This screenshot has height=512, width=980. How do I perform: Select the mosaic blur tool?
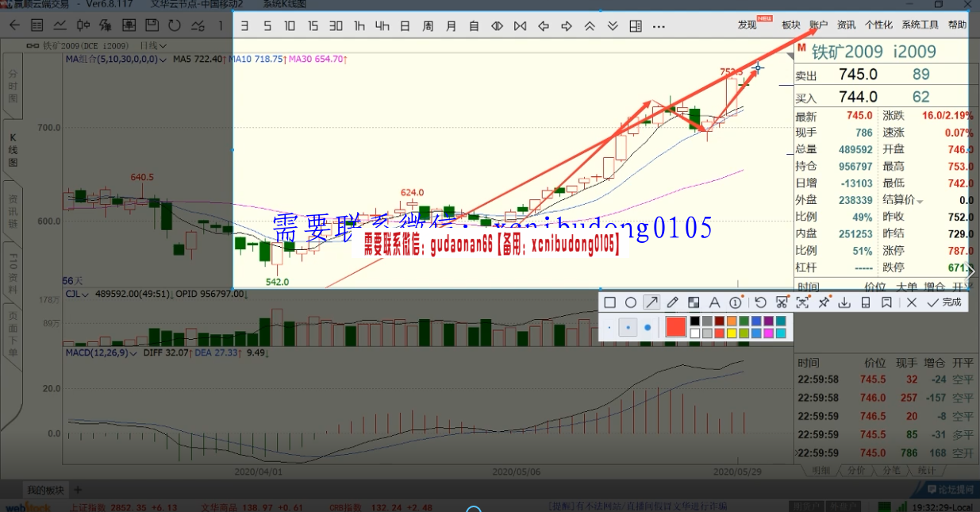click(694, 302)
